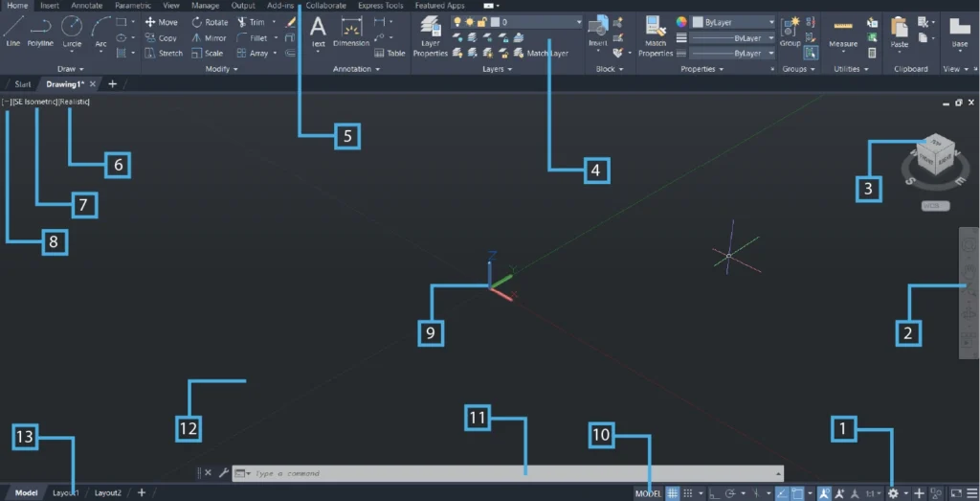Switch to the Layout1 tab

pos(66,493)
